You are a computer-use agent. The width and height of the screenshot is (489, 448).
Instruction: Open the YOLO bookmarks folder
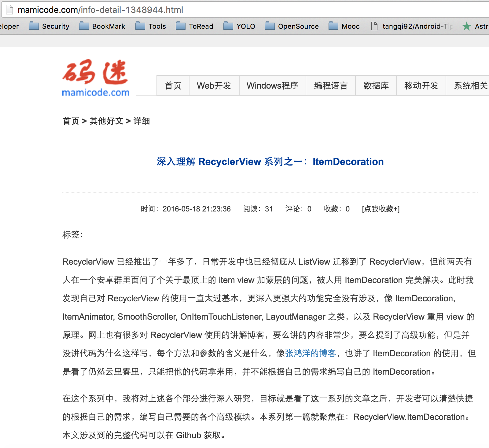(239, 26)
